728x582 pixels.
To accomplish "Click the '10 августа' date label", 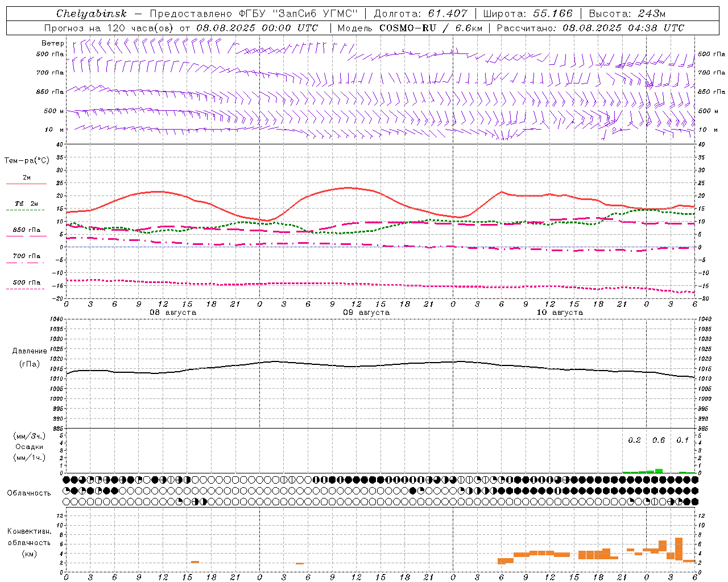I will (x=560, y=313).
